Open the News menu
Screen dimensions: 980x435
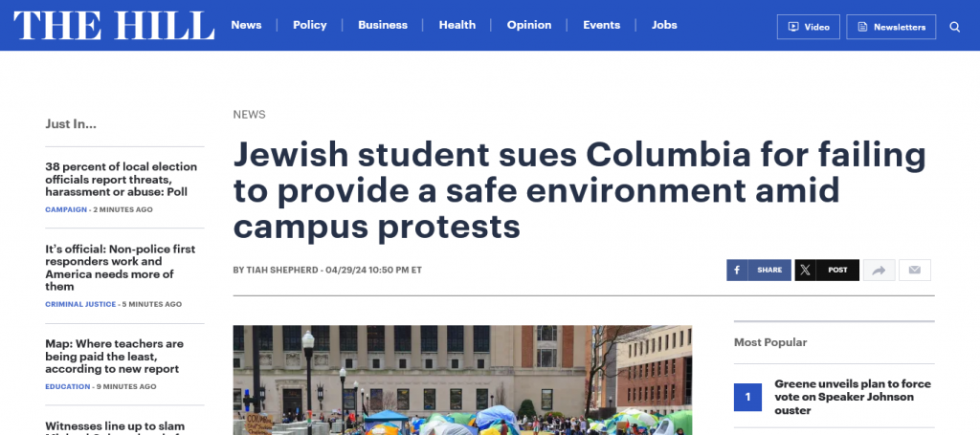pyautogui.click(x=246, y=25)
